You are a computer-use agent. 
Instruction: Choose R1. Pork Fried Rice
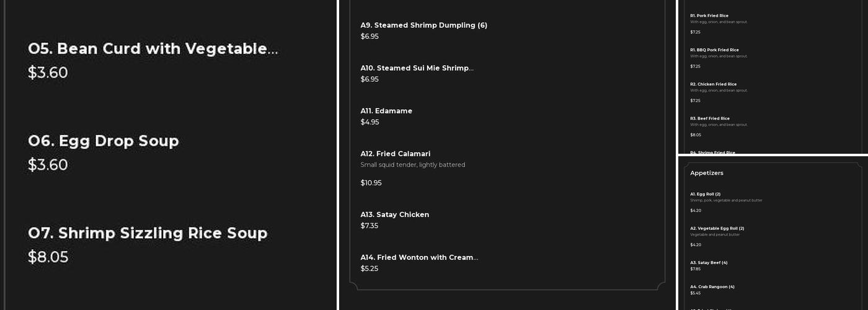pos(709,15)
